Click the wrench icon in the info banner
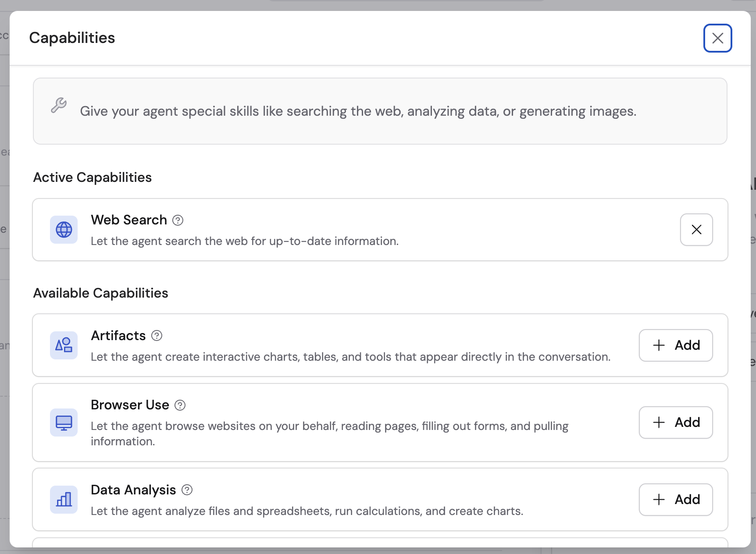The width and height of the screenshot is (756, 554). (59, 105)
